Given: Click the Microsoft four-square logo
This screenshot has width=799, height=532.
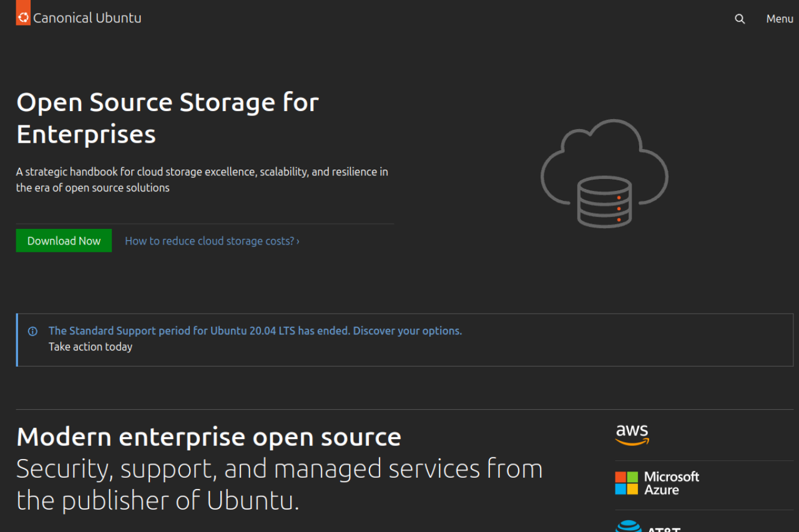Looking at the screenshot, I should (x=626, y=483).
